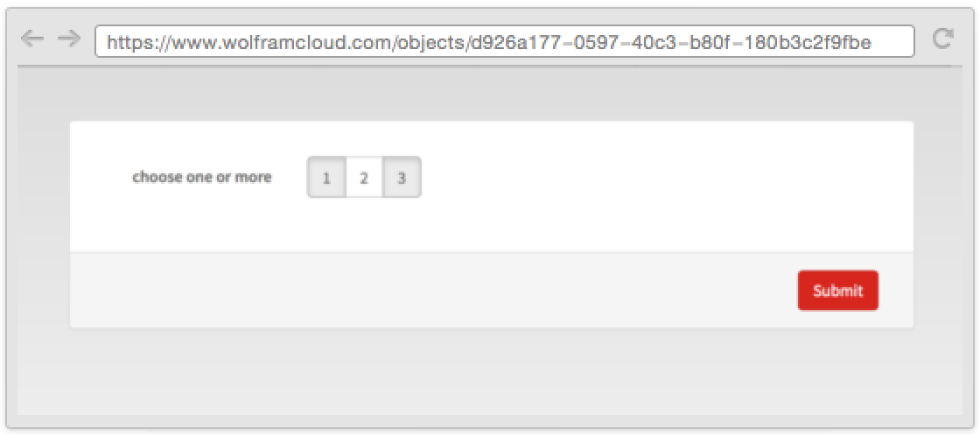Submit the form
Screen dimensions: 980x436
coord(837,291)
